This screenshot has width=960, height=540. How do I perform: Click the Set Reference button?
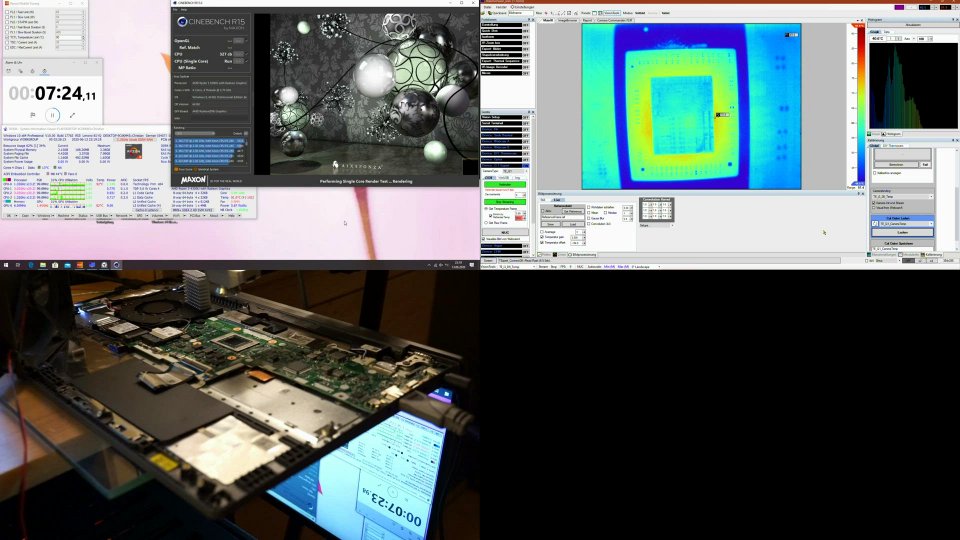click(x=573, y=211)
